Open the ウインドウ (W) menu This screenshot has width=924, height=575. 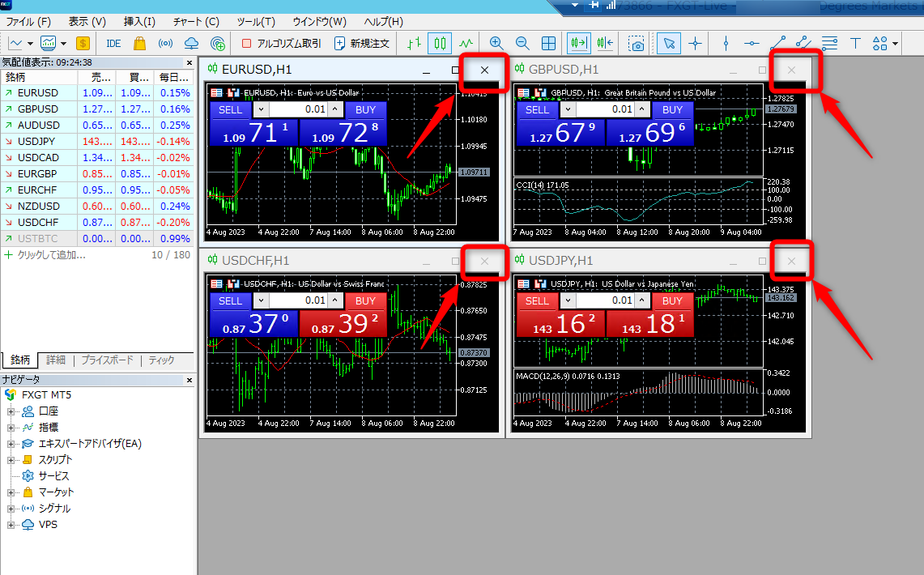319,22
